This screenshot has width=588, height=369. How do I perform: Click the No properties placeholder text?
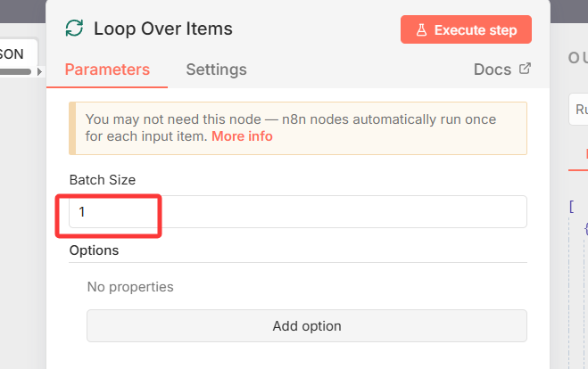(130, 287)
